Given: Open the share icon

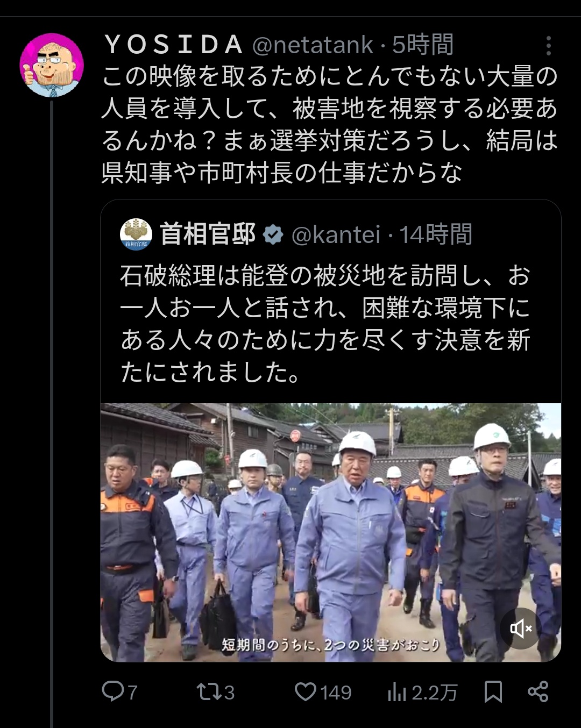Looking at the screenshot, I should click(538, 691).
